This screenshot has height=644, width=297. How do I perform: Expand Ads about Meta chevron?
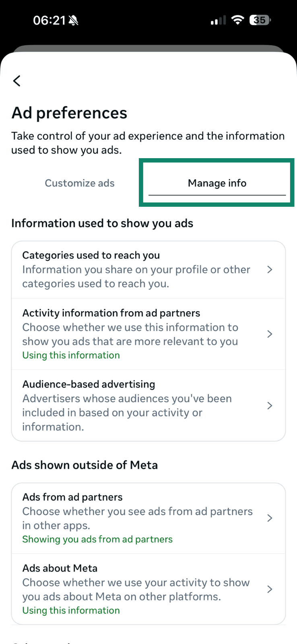pos(270,589)
